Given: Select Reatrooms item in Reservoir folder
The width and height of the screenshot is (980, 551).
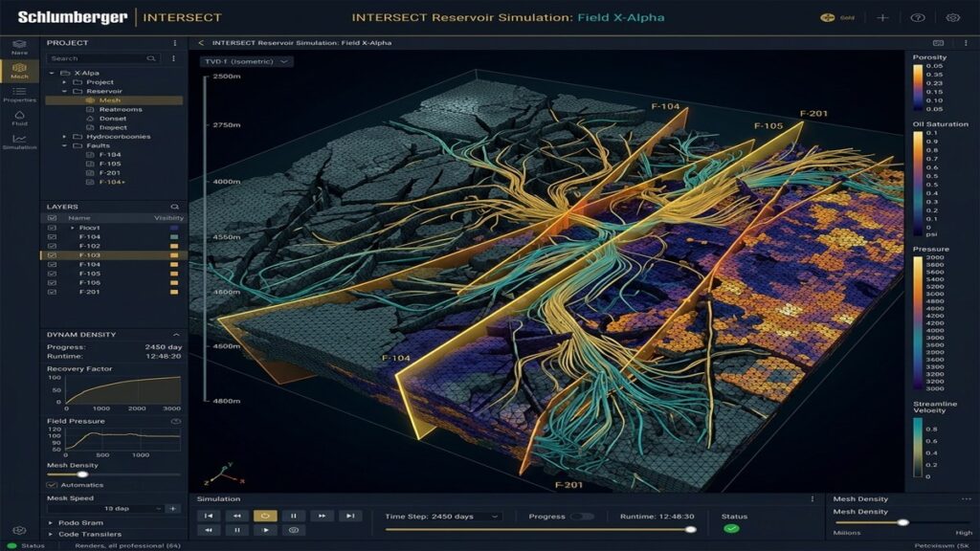Looking at the screenshot, I should (120, 109).
